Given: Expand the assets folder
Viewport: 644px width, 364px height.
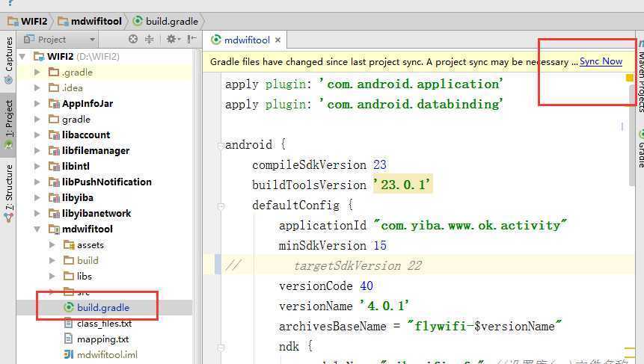Looking at the screenshot, I should tap(52, 245).
